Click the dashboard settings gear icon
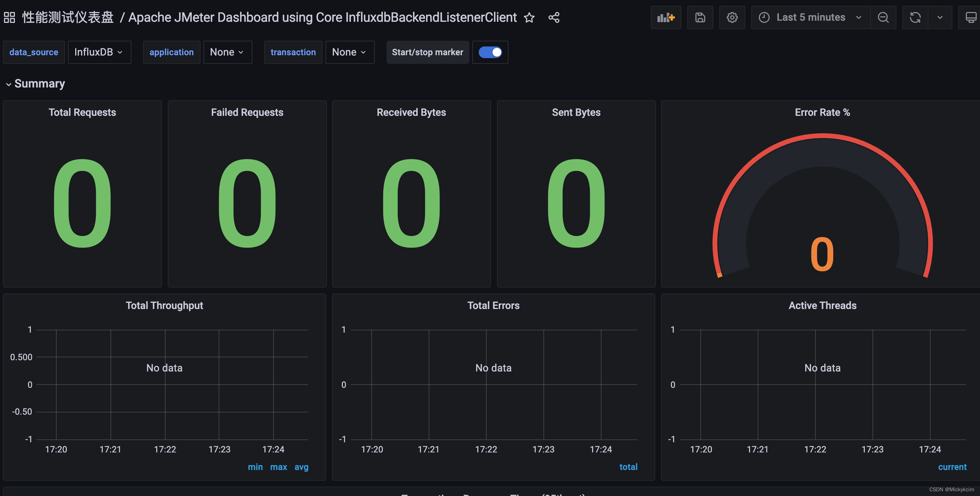Viewport: 980px width, 496px height. click(732, 17)
